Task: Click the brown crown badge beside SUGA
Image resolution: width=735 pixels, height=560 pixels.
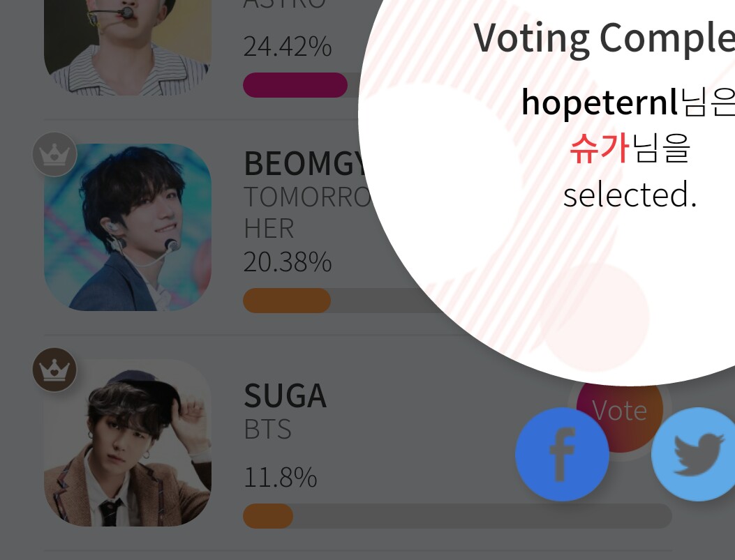Action: coord(54,370)
